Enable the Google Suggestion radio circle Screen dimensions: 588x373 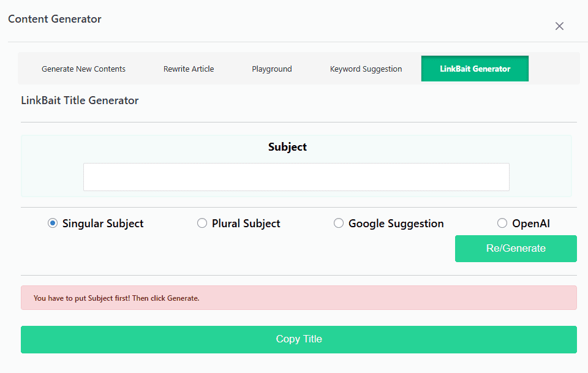point(338,224)
